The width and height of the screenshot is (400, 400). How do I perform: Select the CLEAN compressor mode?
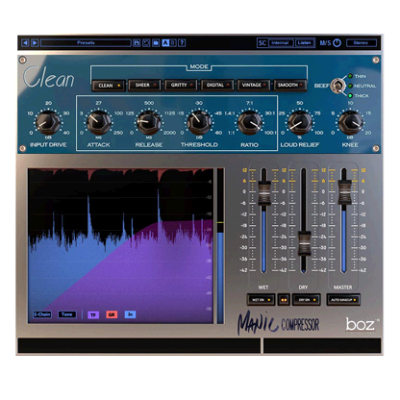[x=108, y=85]
